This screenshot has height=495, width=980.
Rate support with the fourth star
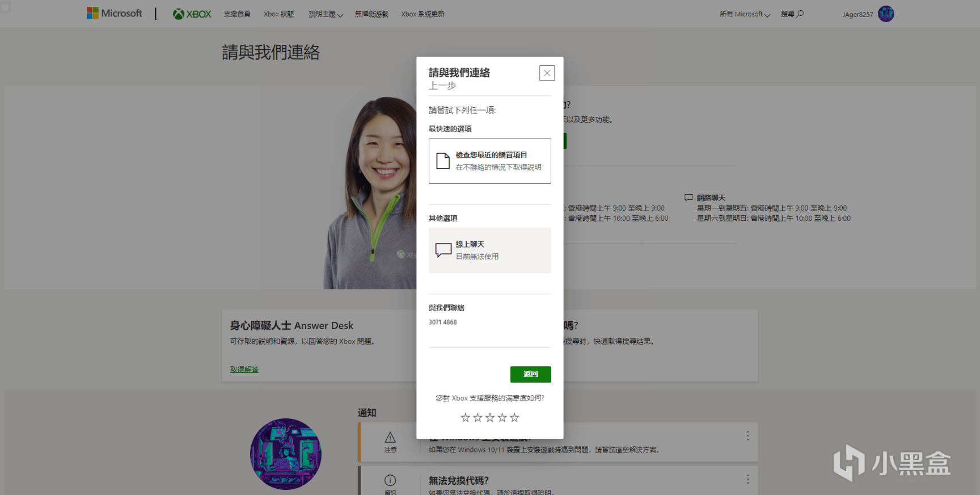(x=502, y=418)
